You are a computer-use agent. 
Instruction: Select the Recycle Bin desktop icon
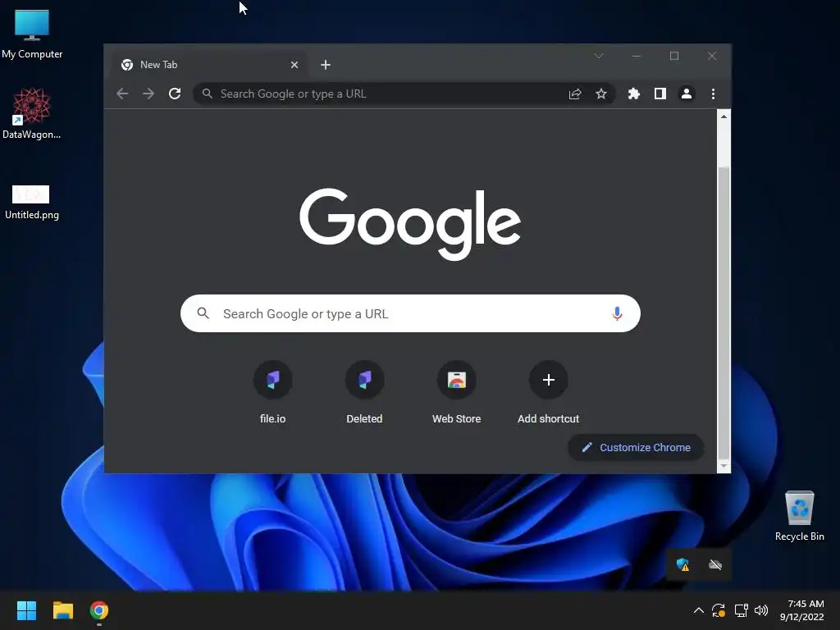tap(799, 516)
